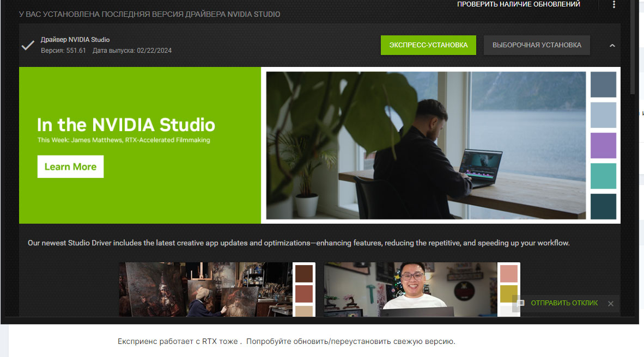Click the forum reply text 'Експриенс работает с RTX'
This screenshot has width=644, height=357.
(x=286, y=341)
